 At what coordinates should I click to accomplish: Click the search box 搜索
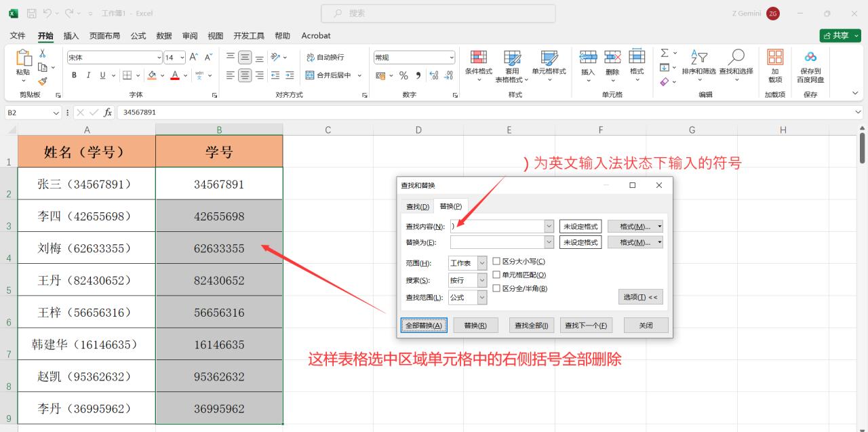(438, 13)
